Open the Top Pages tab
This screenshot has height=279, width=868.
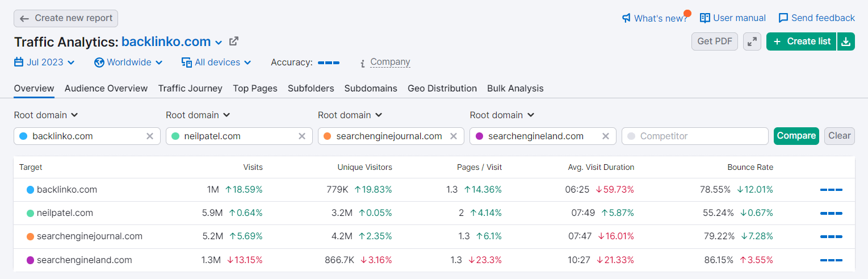[x=255, y=89]
